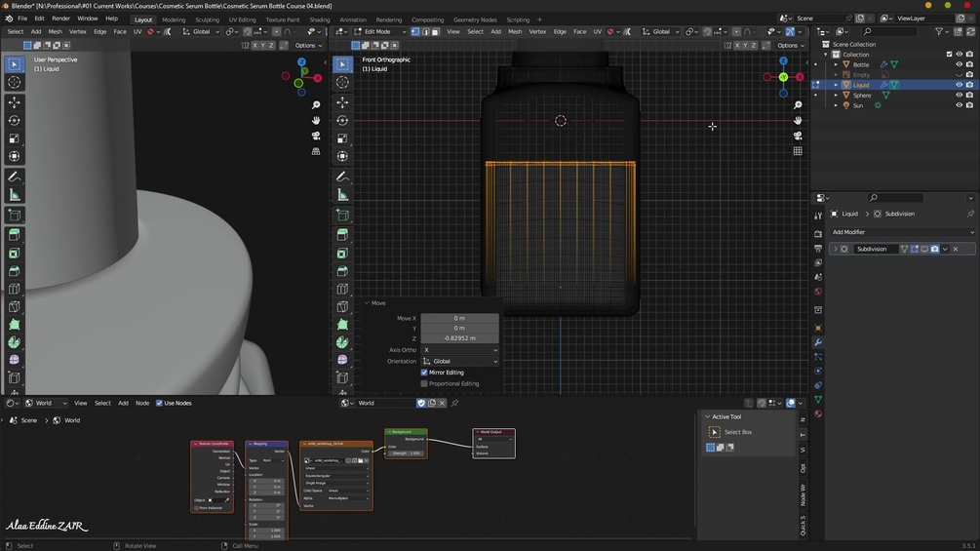Select the Move tool in front viewport toolbar
This screenshot has height=551, width=980.
tap(342, 101)
